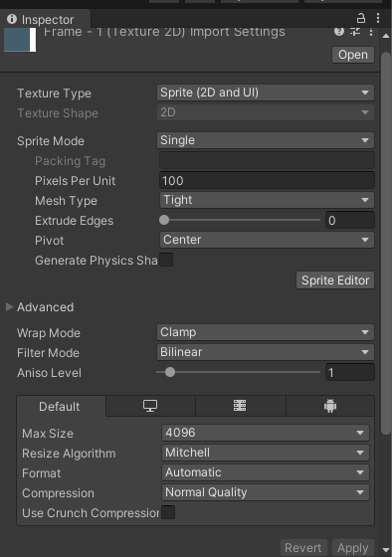Select the standalone desktop platform tab
392x557 pixels.
(150, 406)
